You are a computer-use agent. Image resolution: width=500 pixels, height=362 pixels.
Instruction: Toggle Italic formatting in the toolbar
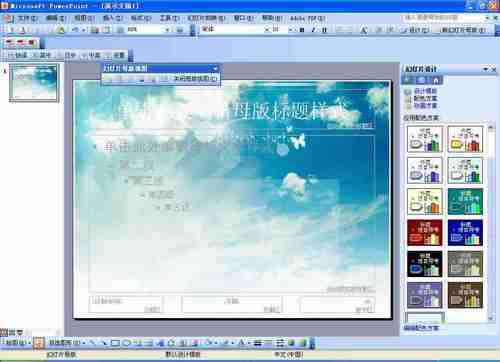pyautogui.click(x=313, y=30)
